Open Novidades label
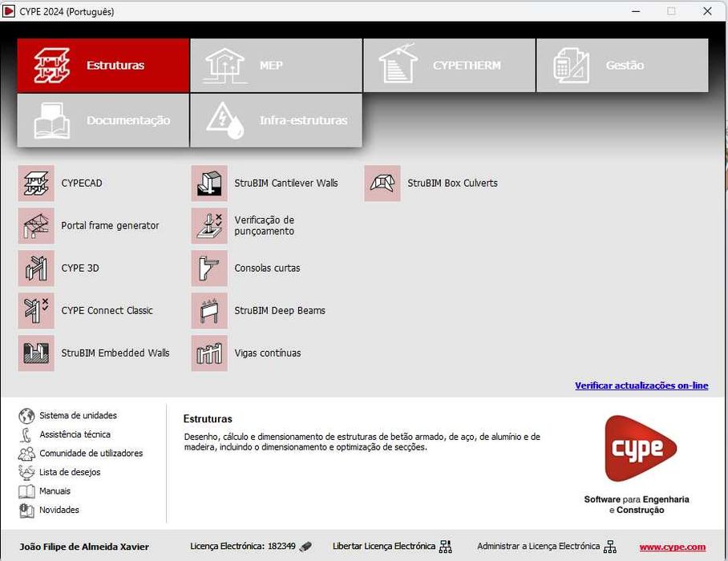Screen dimensions: 728x561 [59, 510]
